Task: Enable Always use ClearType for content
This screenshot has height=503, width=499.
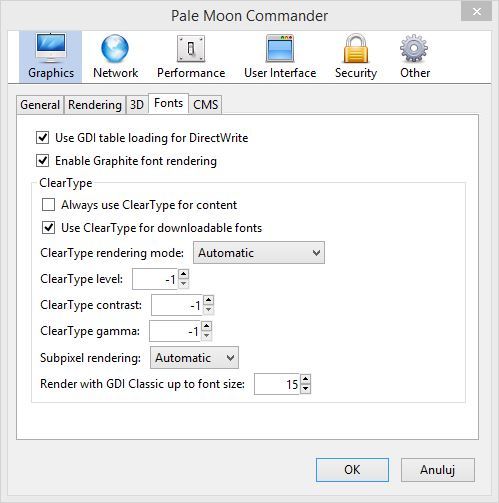Action: (x=49, y=205)
